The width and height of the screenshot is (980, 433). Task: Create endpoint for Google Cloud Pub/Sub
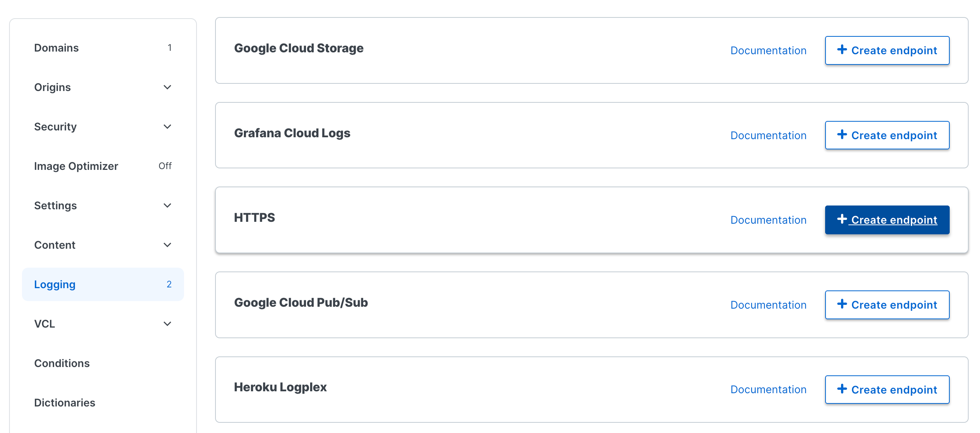coord(887,305)
